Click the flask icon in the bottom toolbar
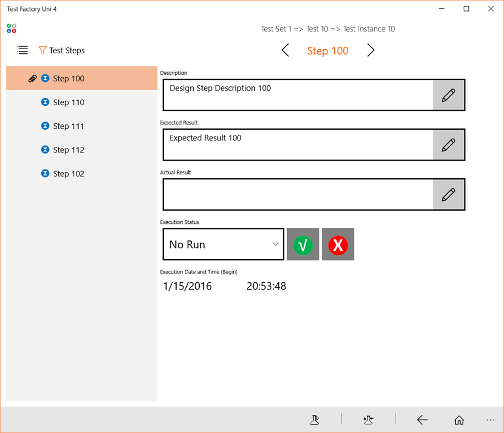 315,420
